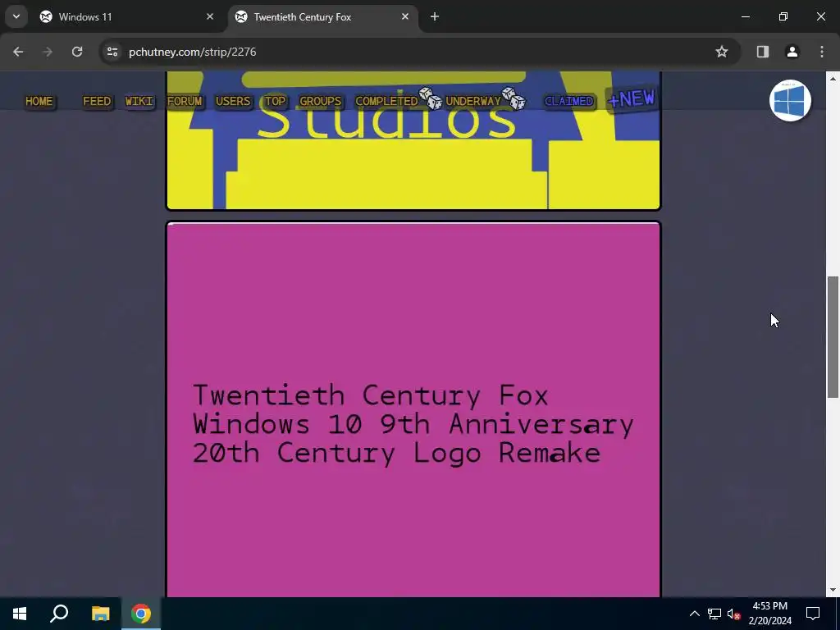Open the FEED page
The height and width of the screenshot is (630, 840).
point(97,101)
